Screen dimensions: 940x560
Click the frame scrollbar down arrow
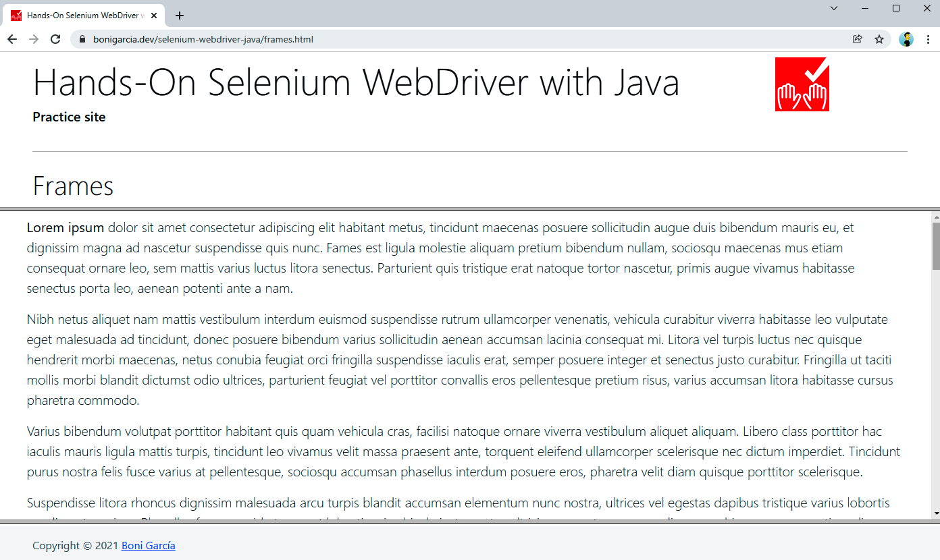935,513
